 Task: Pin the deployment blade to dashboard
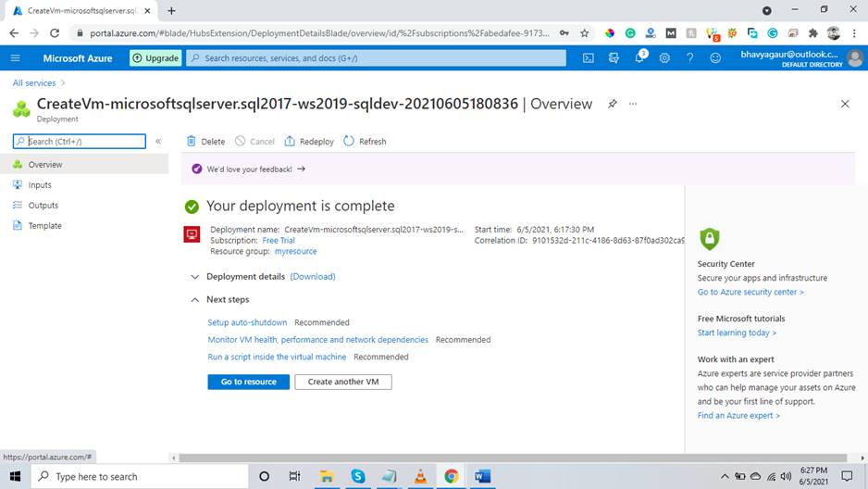[613, 104]
